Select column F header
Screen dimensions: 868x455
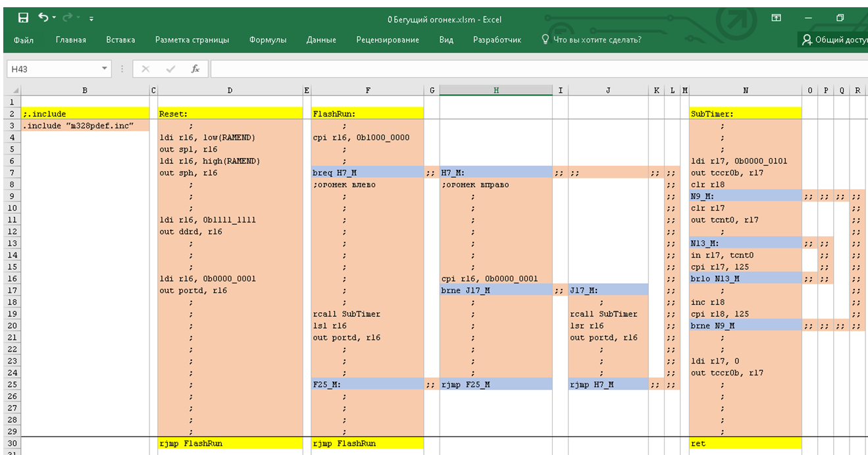368,91
